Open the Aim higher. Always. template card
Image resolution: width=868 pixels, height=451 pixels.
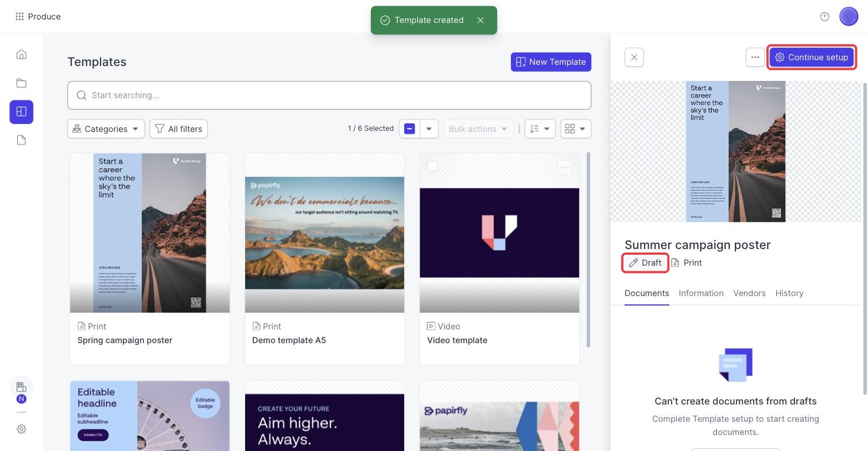(324, 415)
